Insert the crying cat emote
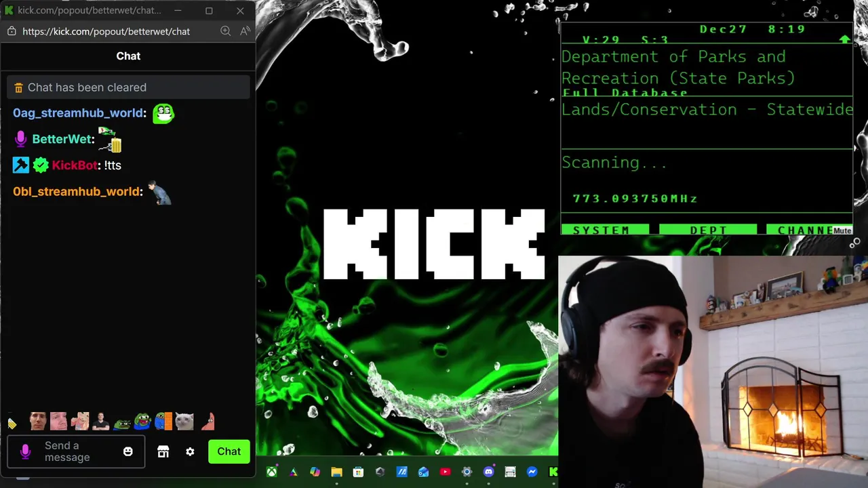 point(184,422)
